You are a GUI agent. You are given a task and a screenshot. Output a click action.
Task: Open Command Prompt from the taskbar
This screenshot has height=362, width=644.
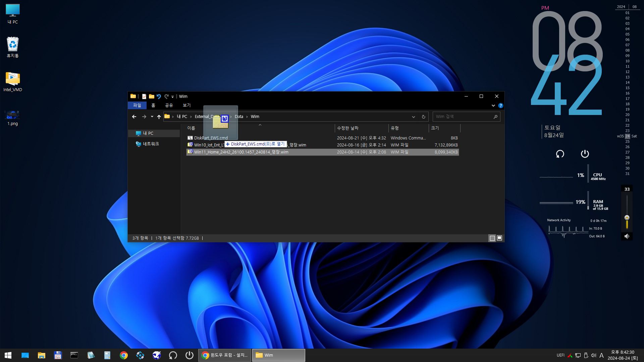coord(74,355)
